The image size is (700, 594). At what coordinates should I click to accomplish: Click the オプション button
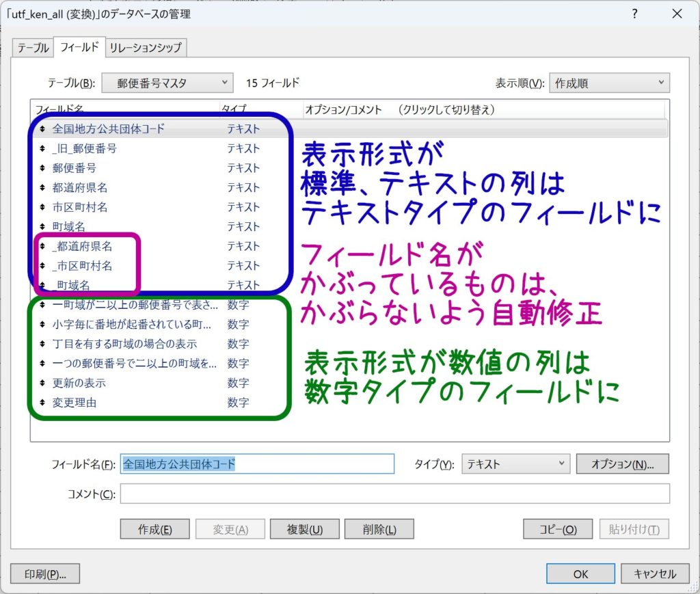click(x=622, y=464)
